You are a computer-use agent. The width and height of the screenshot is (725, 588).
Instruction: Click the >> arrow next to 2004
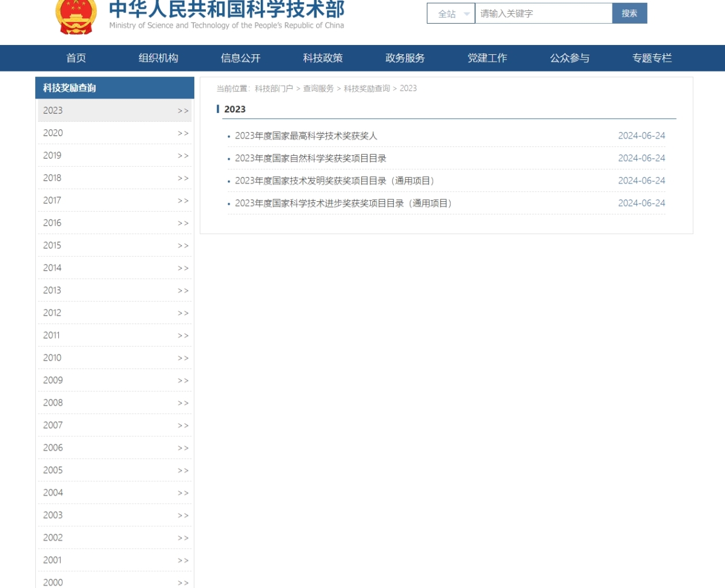pos(183,493)
